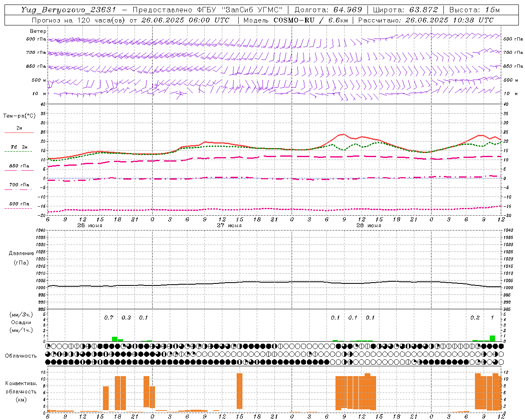This screenshot has height=420, width=525.
Task: Click the 0.7 precipitation value
Action: (x=109, y=318)
